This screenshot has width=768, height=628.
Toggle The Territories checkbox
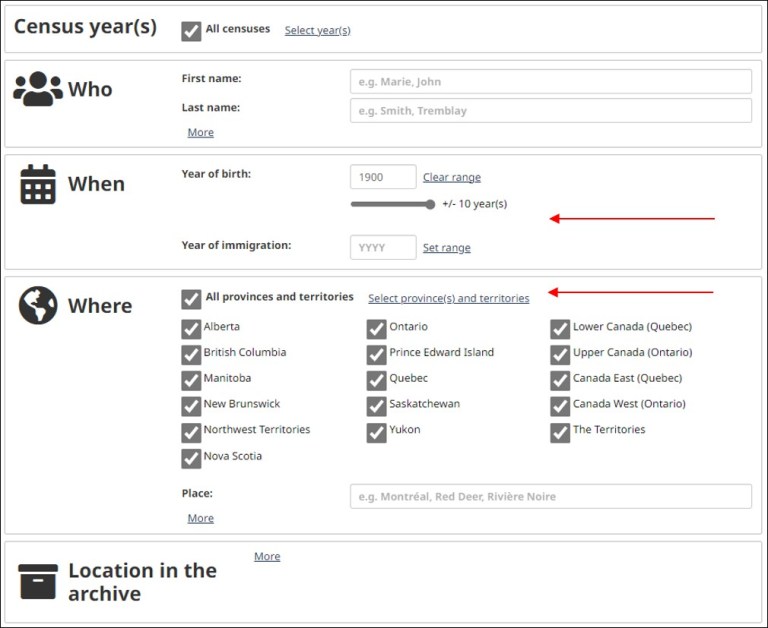tap(560, 433)
